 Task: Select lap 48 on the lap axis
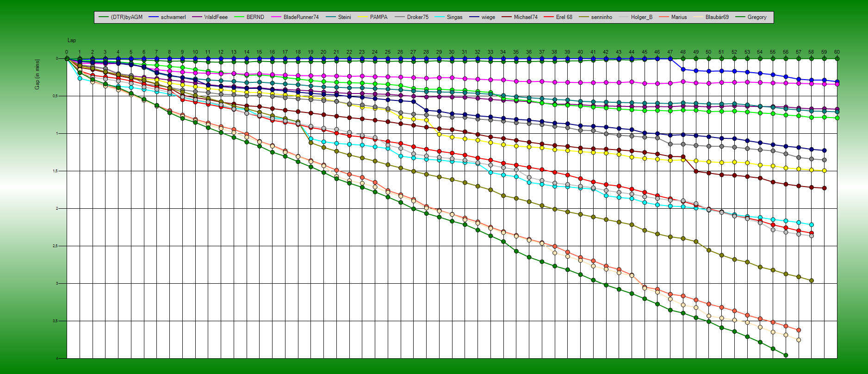[x=683, y=52]
